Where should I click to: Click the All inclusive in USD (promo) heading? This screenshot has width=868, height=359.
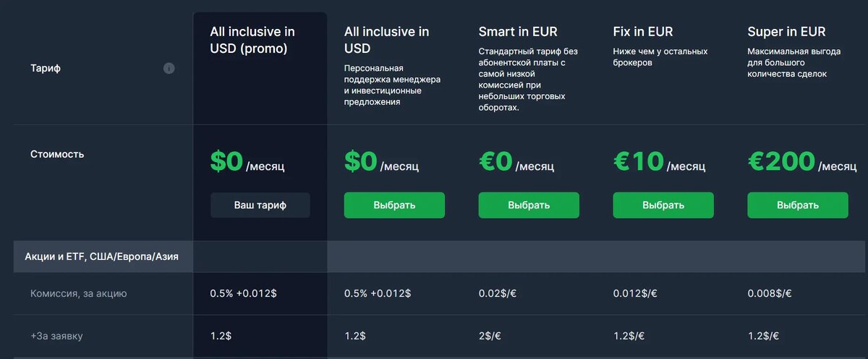point(252,41)
